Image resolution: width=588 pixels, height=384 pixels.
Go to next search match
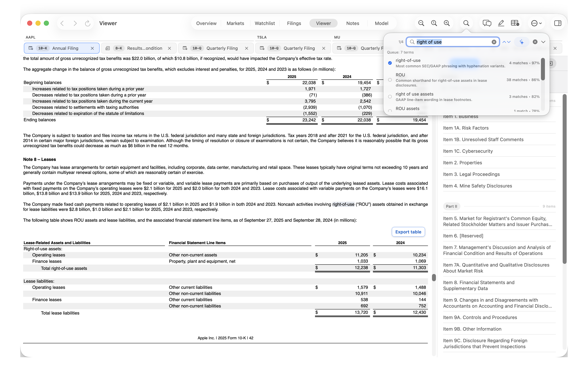click(x=509, y=42)
